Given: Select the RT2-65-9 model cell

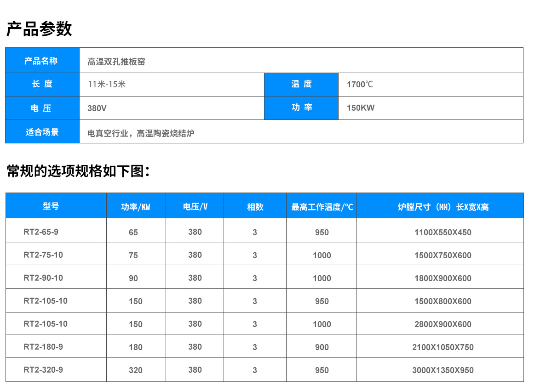Looking at the screenshot, I should pyautogui.click(x=41, y=232).
